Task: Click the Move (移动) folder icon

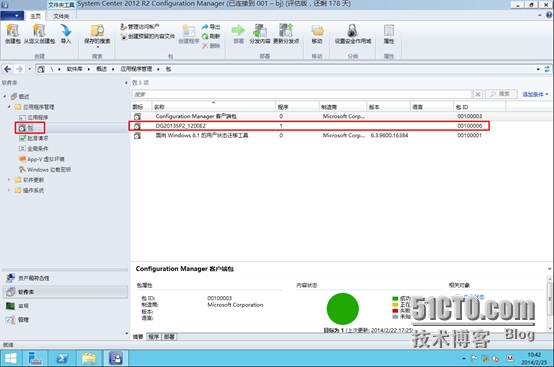Action: pyautogui.click(x=317, y=34)
